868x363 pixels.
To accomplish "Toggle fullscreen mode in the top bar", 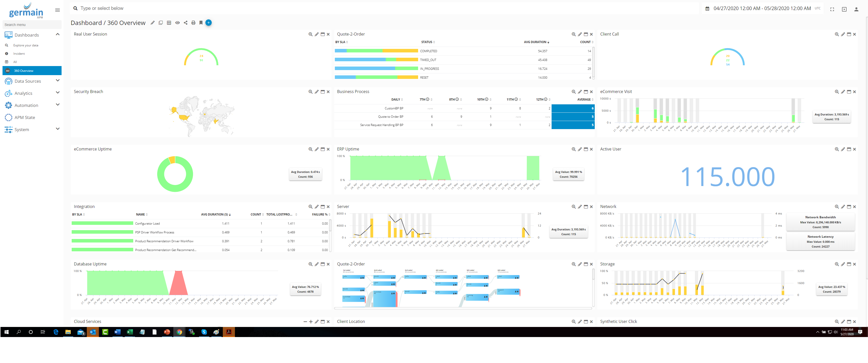I will pyautogui.click(x=832, y=9).
